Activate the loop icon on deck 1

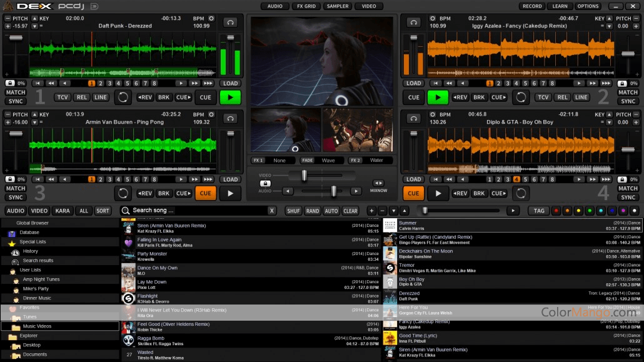click(123, 98)
